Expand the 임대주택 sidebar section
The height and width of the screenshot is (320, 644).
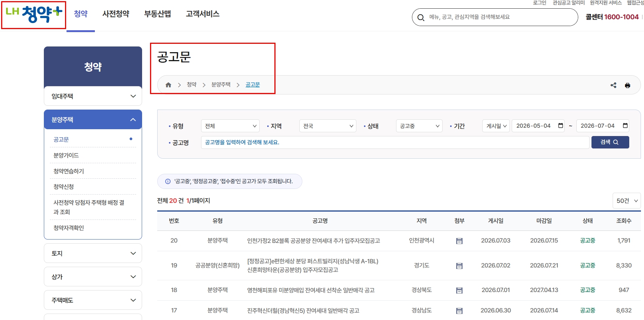(x=93, y=96)
